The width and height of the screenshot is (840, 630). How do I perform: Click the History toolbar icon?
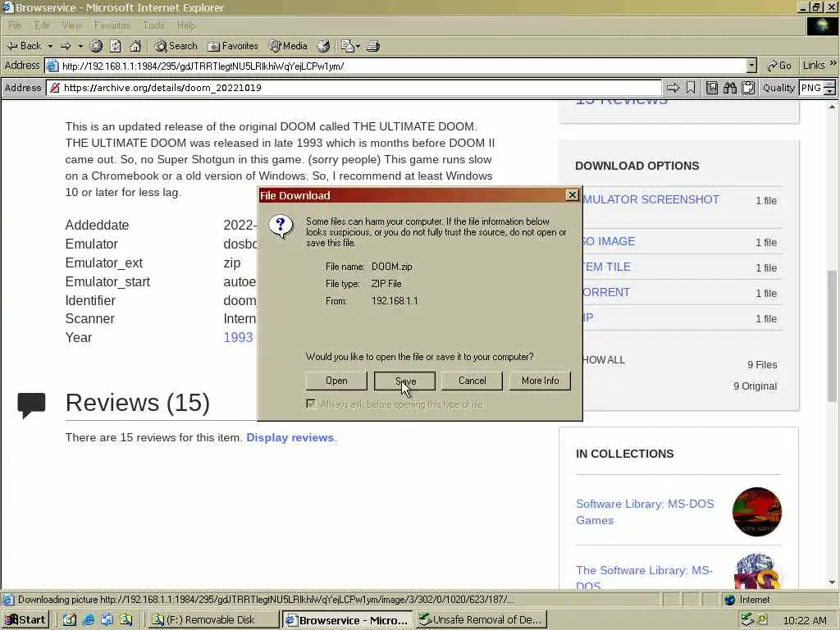(x=323, y=46)
